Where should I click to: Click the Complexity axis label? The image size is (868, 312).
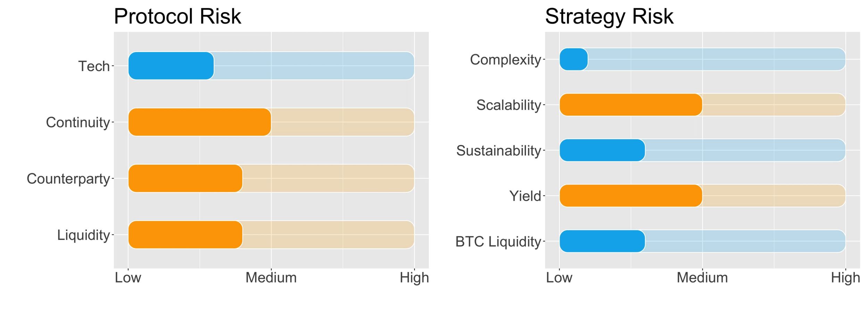(506, 60)
